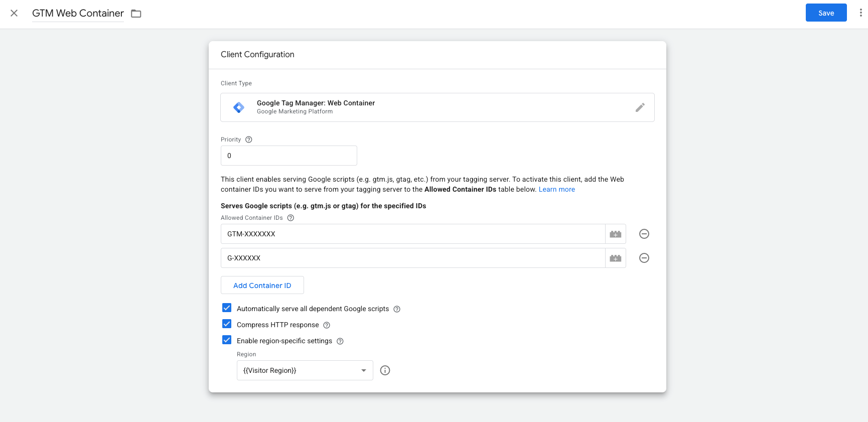This screenshot has height=422, width=868.
Task: Open the three-dot more options menu
Action: tap(860, 13)
